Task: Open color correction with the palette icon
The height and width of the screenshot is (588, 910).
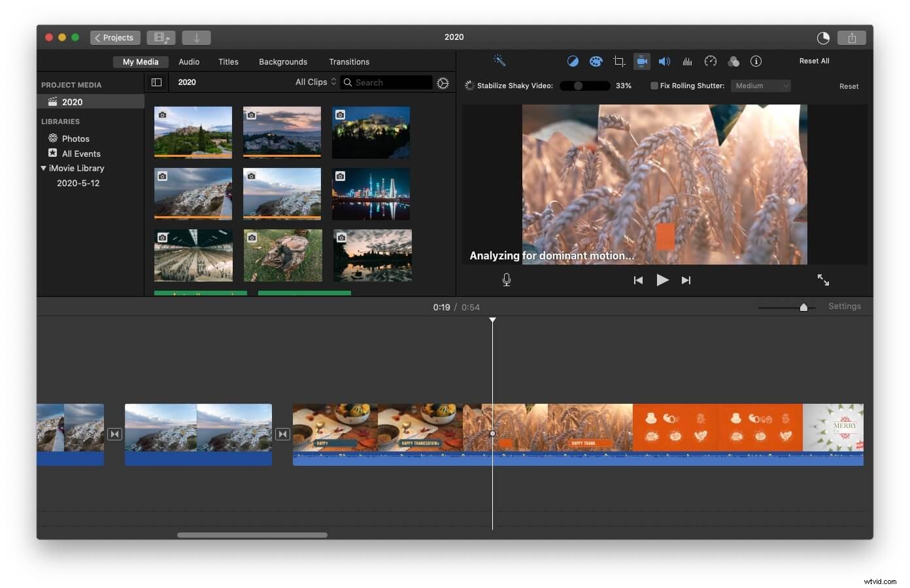Action: [596, 61]
